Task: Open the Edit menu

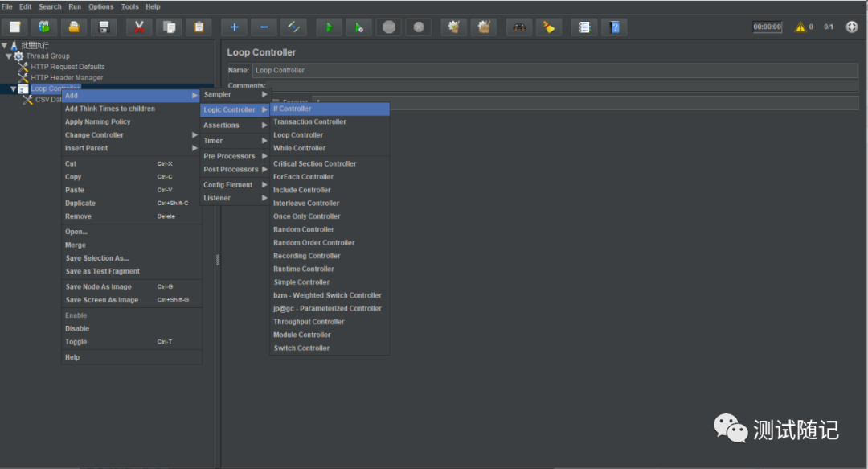Action: tap(26, 6)
